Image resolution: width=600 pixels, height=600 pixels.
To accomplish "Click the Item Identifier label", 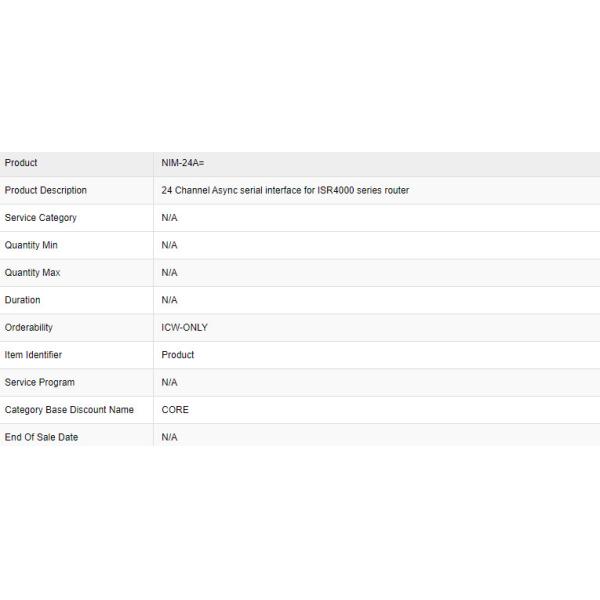I will 34,355.
